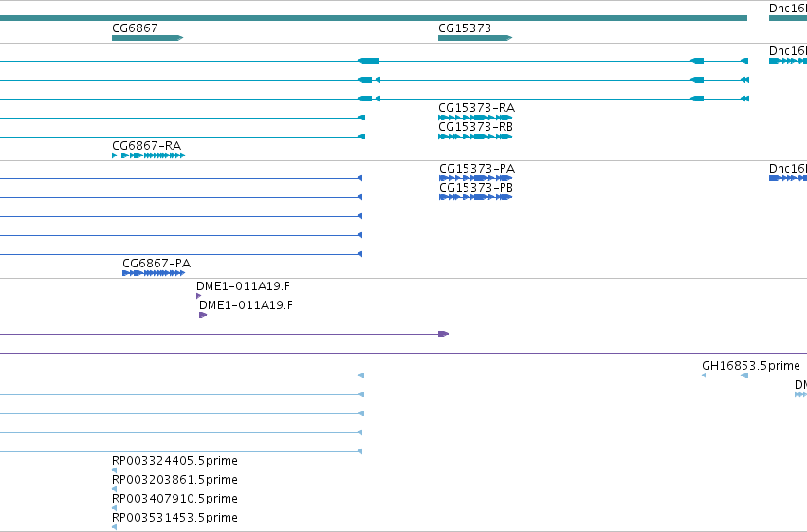The height and width of the screenshot is (532, 807).
Task: Click the lower DME1-011A19.F label
Action: click(x=246, y=305)
